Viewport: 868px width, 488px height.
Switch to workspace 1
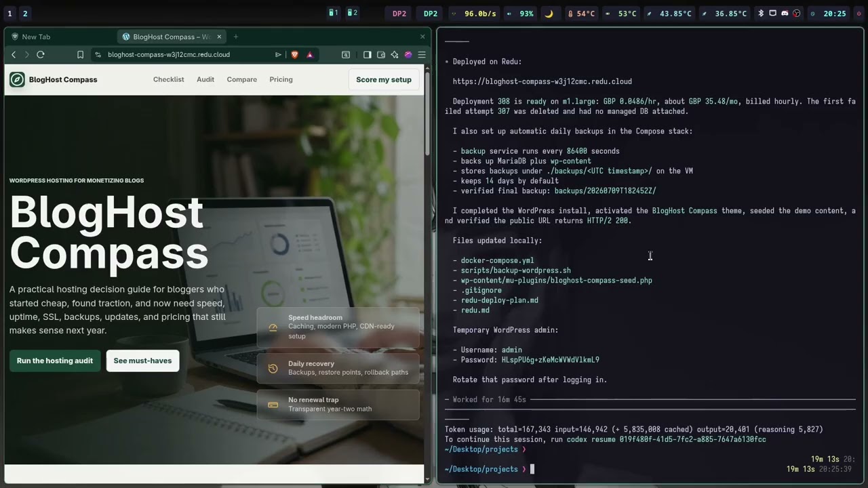click(x=9, y=14)
